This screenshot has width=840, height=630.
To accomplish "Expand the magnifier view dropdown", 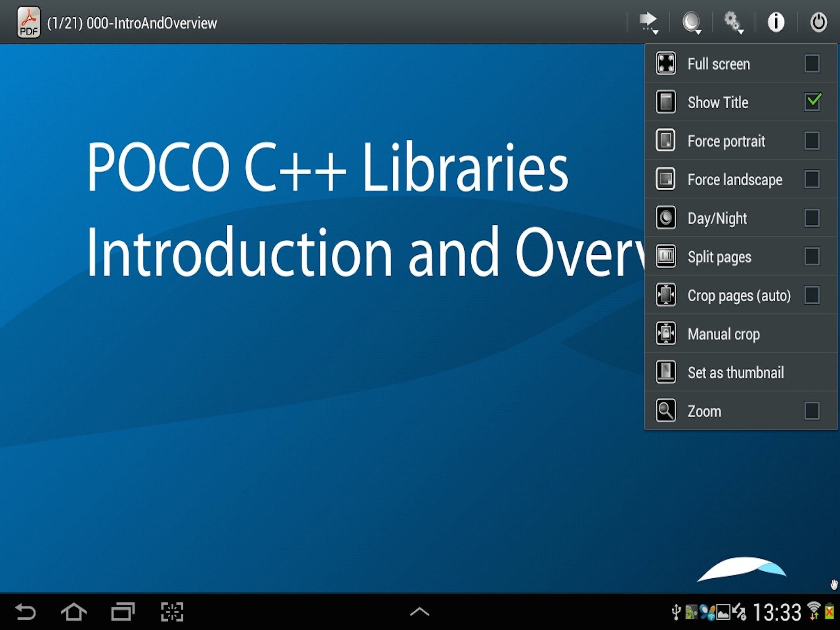I will point(692,22).
